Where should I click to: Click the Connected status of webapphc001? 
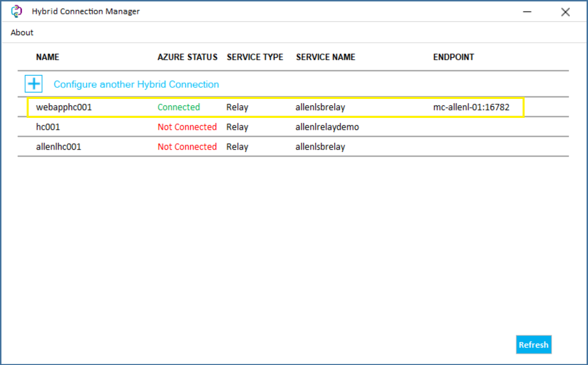tap(178, 107)
